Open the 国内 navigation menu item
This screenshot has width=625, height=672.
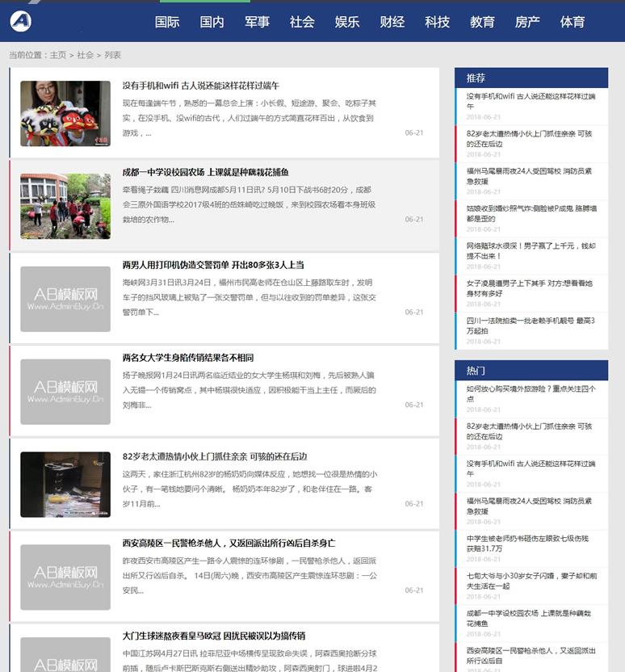212,22
